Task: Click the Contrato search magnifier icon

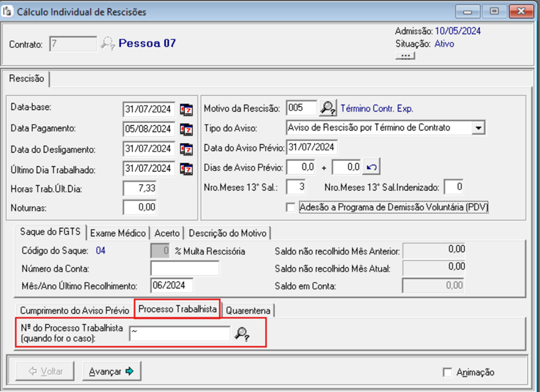Action: [108, 43]
